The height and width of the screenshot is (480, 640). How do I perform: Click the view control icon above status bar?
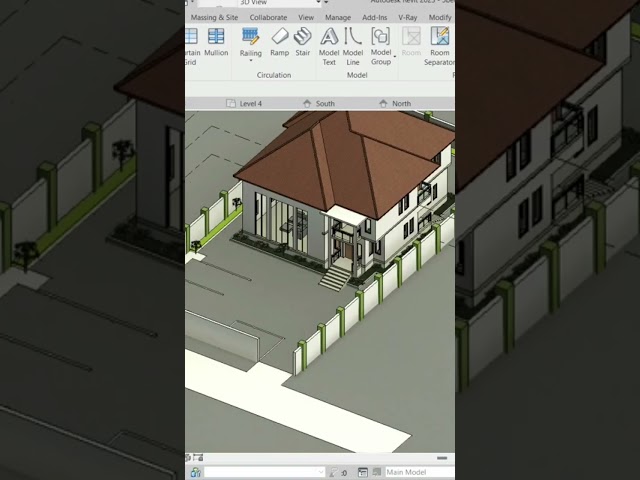click(198, 458)
